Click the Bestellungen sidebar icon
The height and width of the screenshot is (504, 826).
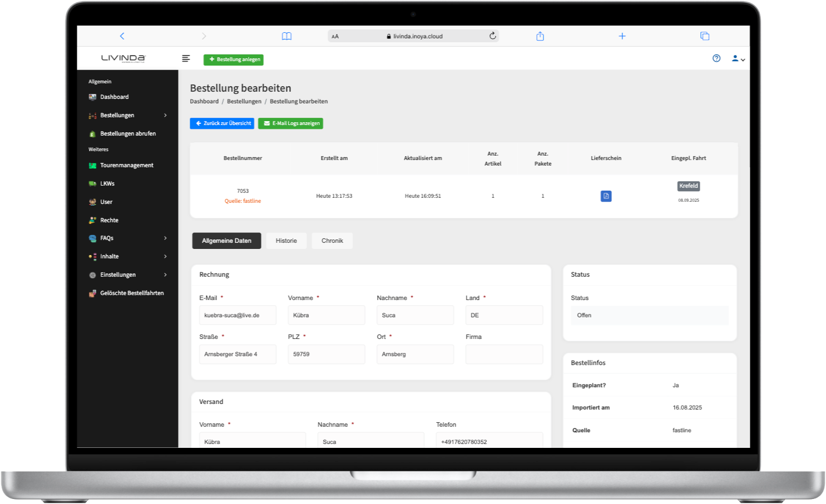tap(92, 116)
